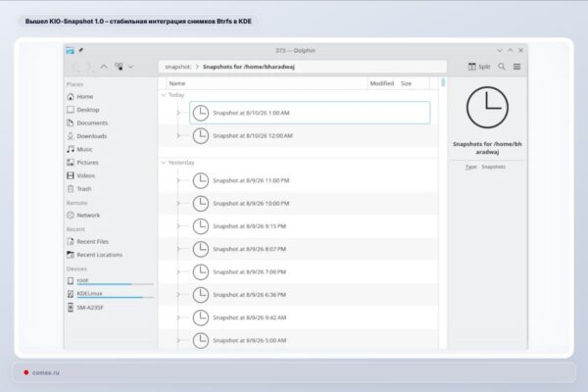Click the Devices section header
588x392 pixels.
point(76,269)
